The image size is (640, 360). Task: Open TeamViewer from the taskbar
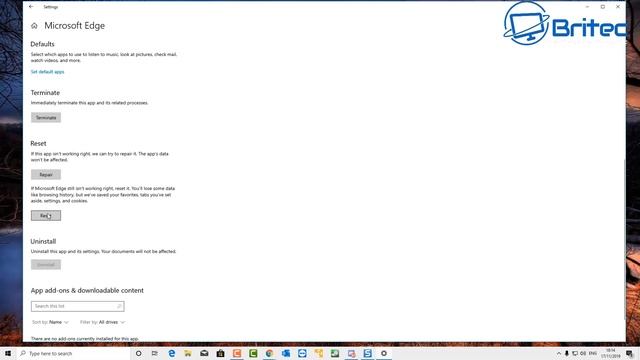(x=302, y=353)
